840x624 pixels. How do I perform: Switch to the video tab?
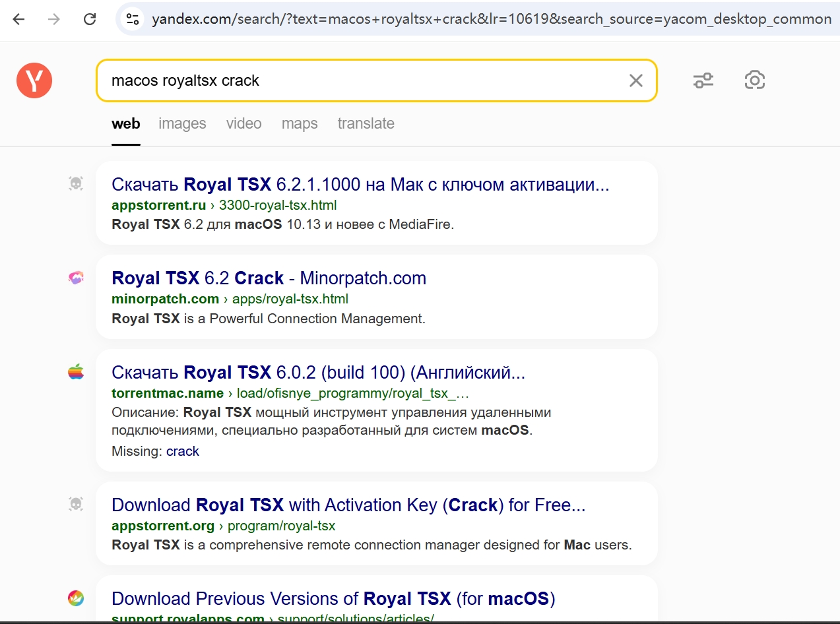(243, 123)
